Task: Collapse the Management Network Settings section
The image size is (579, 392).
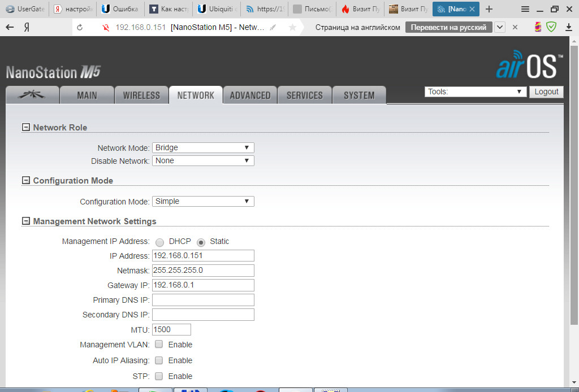Action: (26, 221)
